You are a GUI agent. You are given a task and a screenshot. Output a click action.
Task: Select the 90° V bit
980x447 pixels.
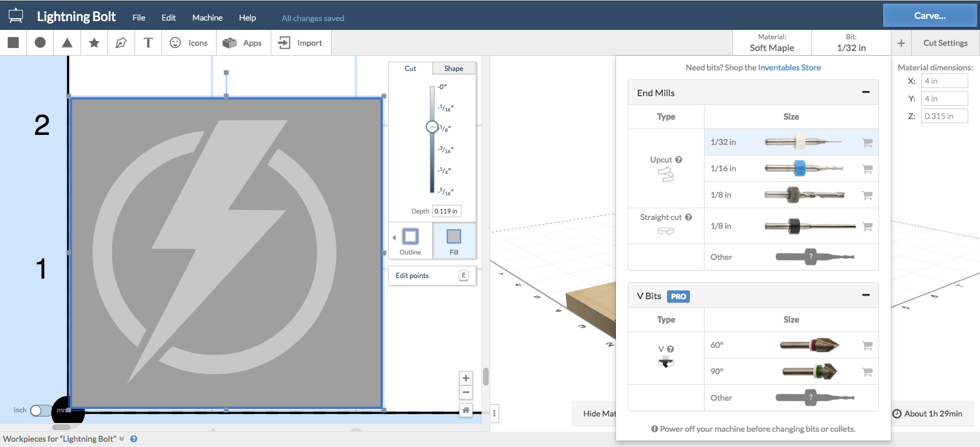[791, 371]
